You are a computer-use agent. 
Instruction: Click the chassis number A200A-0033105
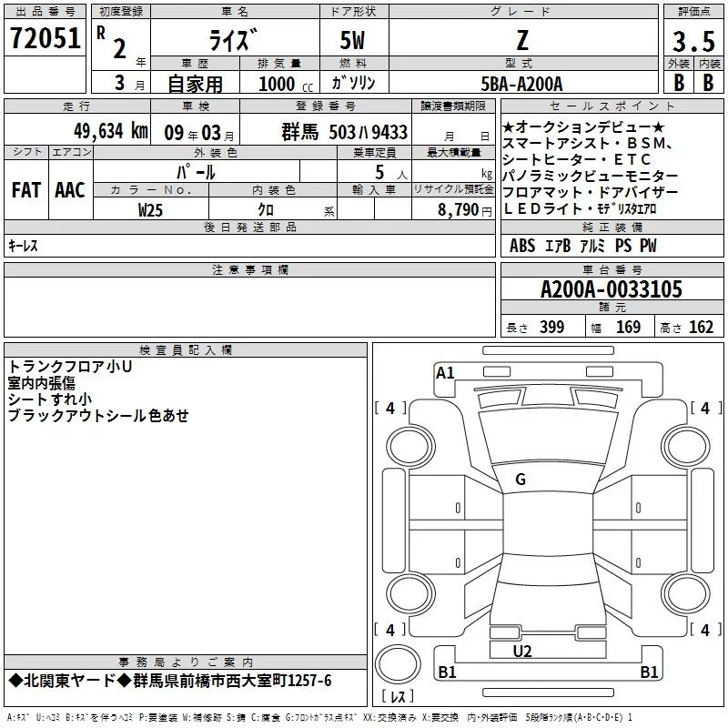click(611, 290)
